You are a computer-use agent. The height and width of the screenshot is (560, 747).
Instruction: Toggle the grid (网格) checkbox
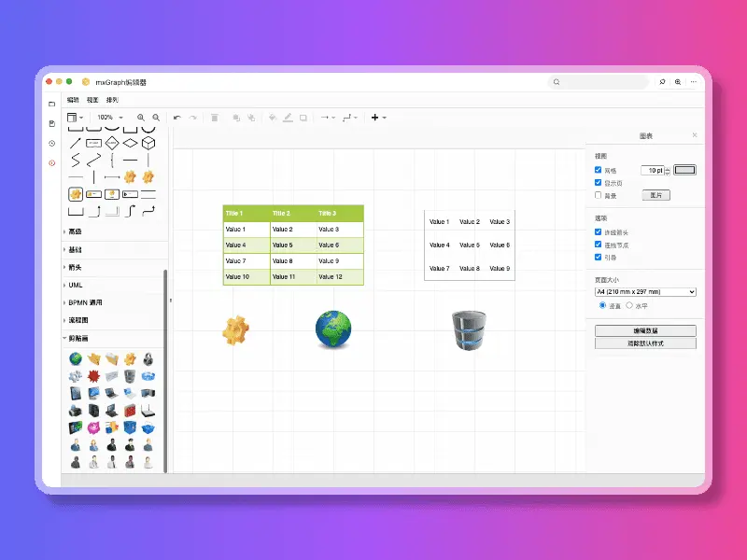598,170
